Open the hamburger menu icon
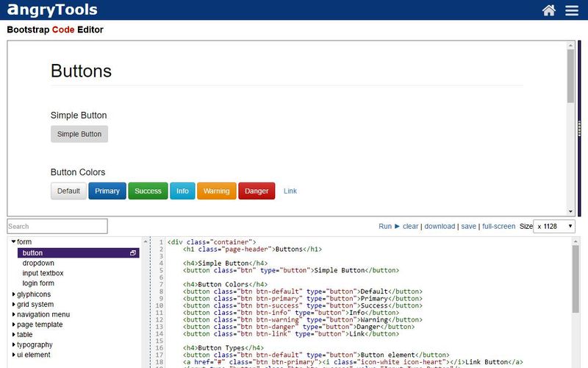The image size is (588, 368). tap(572, 10)
